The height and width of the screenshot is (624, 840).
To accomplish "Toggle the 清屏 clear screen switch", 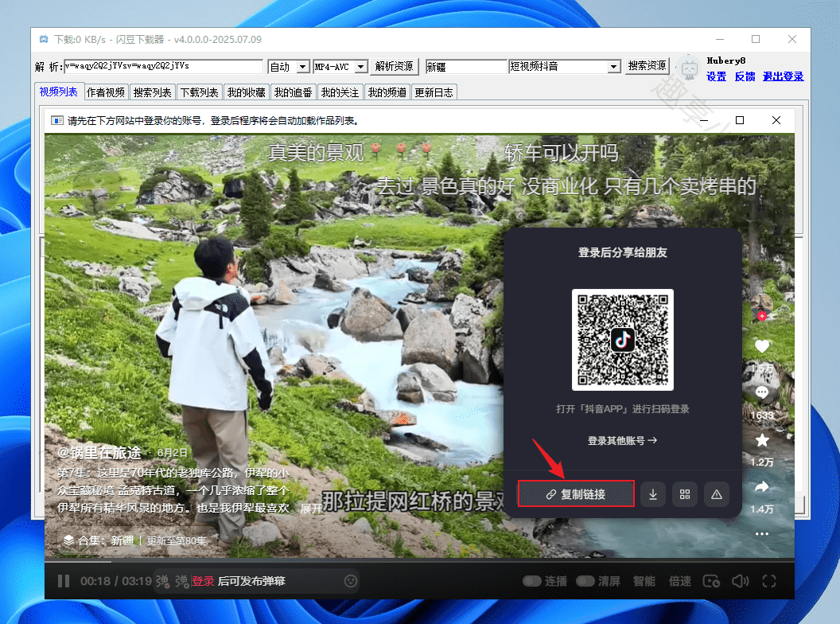I will 585,581.
